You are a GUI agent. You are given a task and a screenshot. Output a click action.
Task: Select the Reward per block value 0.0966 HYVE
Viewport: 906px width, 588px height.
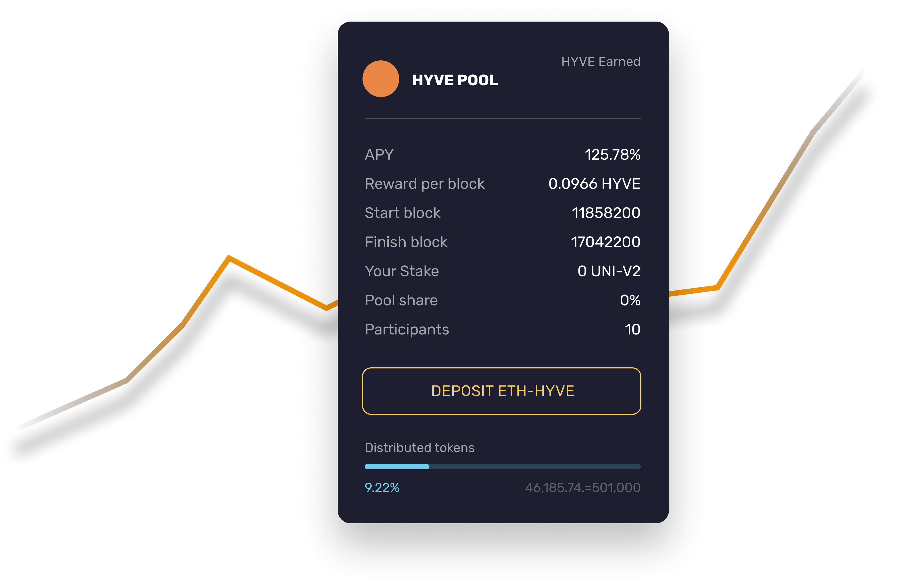(x=594, y=184)
